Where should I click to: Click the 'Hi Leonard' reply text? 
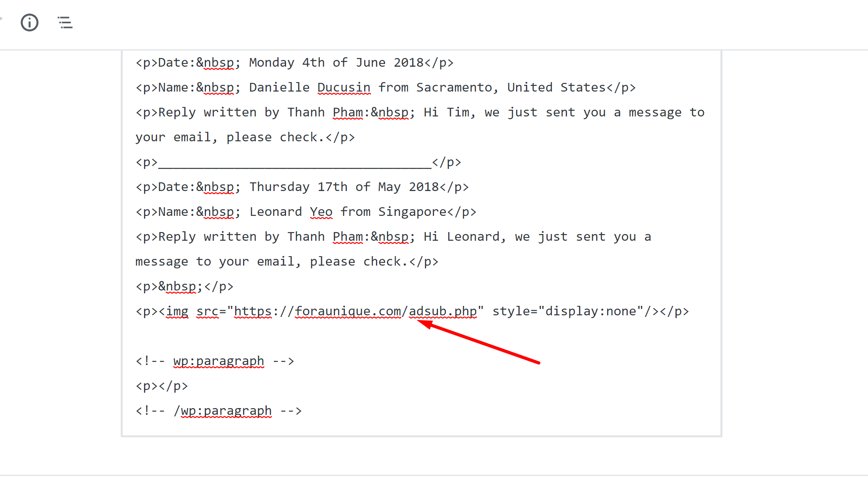pyautogui.click(x=461, y=236)
